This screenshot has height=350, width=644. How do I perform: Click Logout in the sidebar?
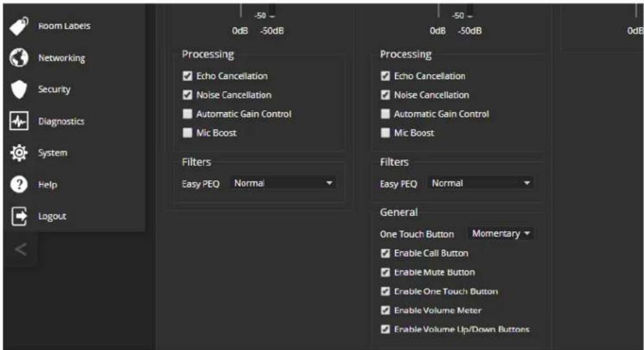(52, 216)
